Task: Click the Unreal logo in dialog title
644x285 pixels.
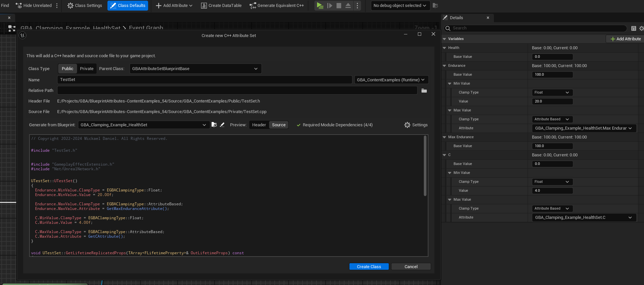Action: click(x=22, y=35)
